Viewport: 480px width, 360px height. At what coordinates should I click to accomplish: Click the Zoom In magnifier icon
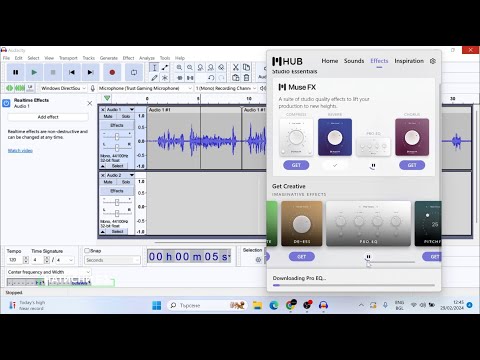coord(179,67)
